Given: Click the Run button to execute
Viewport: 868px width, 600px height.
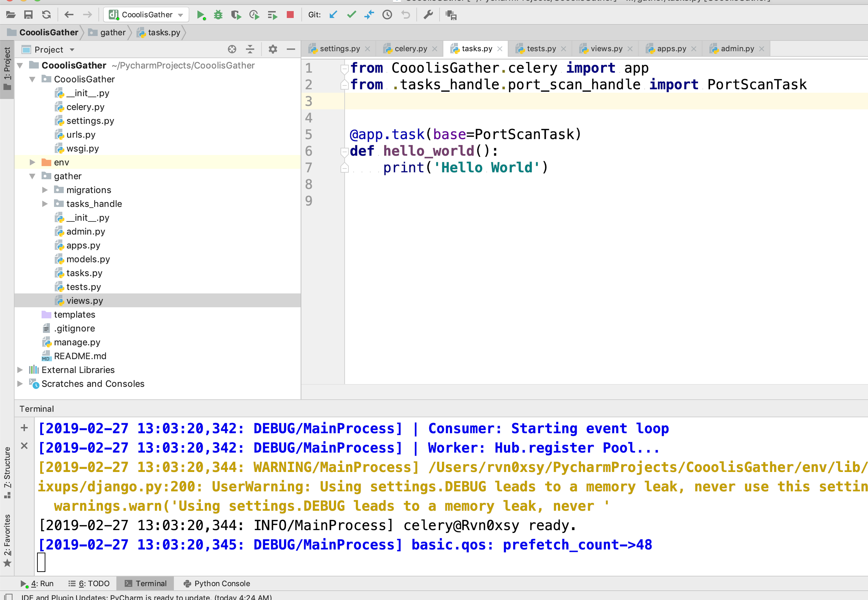Looking at the screenshot, I should click(x=201, y=15).
